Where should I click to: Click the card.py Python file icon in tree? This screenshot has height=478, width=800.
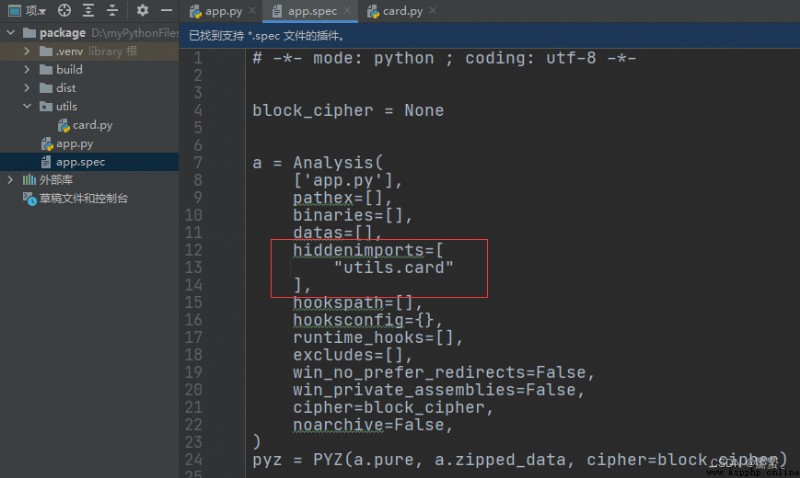63,125
